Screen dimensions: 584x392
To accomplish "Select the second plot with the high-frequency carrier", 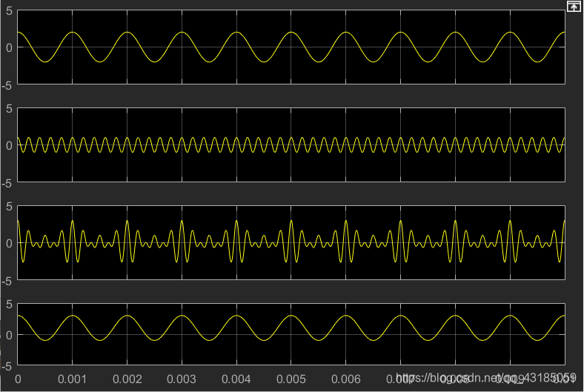I will [291, 144].
